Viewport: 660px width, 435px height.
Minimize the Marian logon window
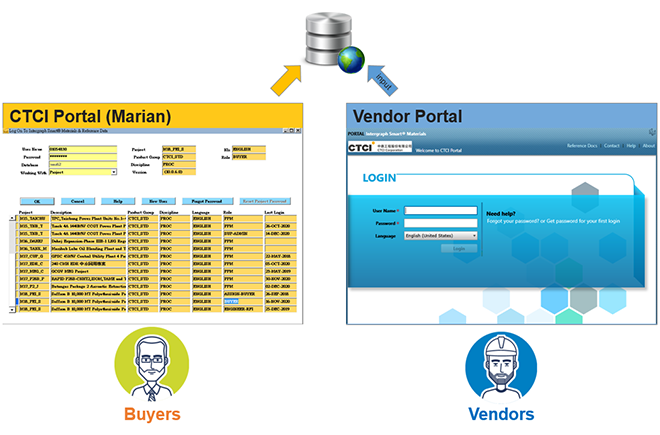285,131
